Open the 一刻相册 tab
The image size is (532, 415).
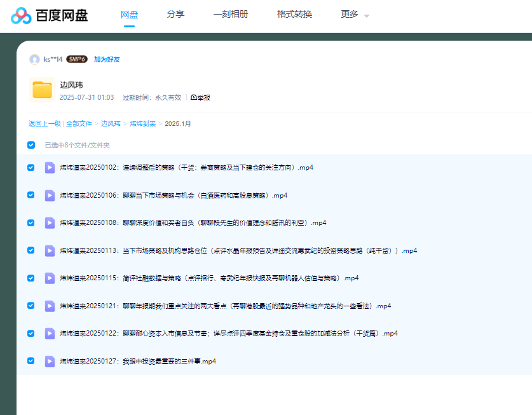[231, 15]
